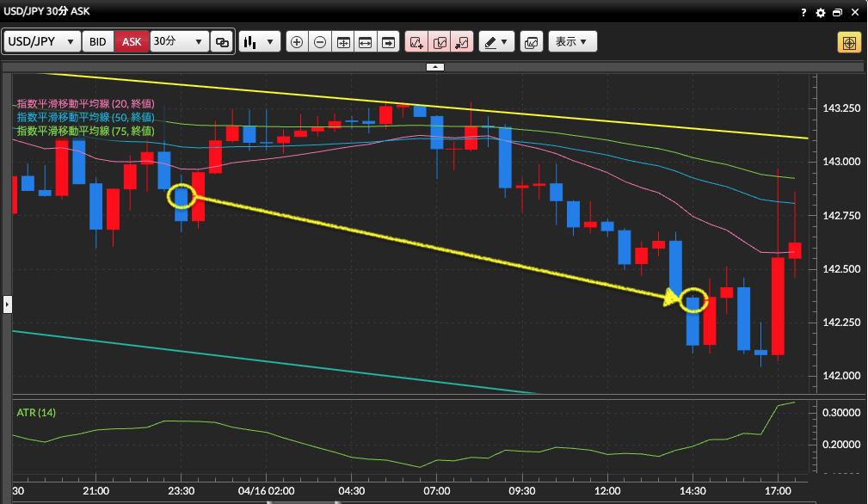
Task: Switch the chart to BID prices
Action: click(97, 41)
